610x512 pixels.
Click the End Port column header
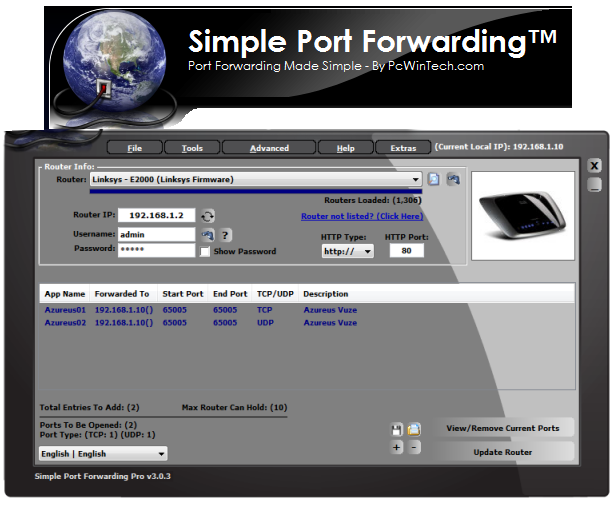coord(230,294)
